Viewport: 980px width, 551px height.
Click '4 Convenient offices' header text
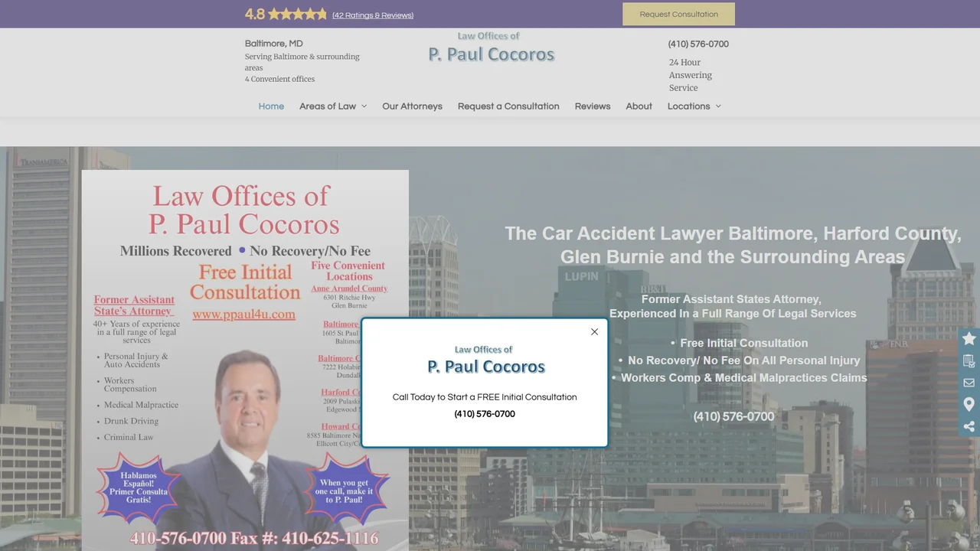coord(279,79)
